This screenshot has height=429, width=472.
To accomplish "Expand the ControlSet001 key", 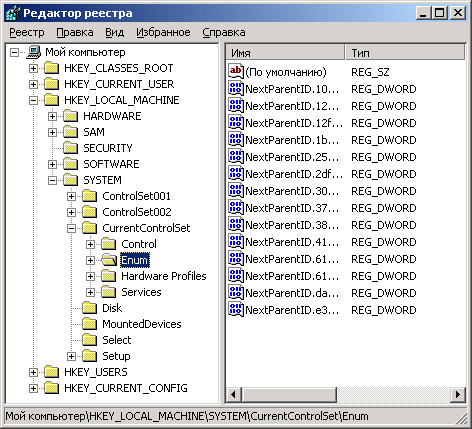I will (x=71, y=196).
